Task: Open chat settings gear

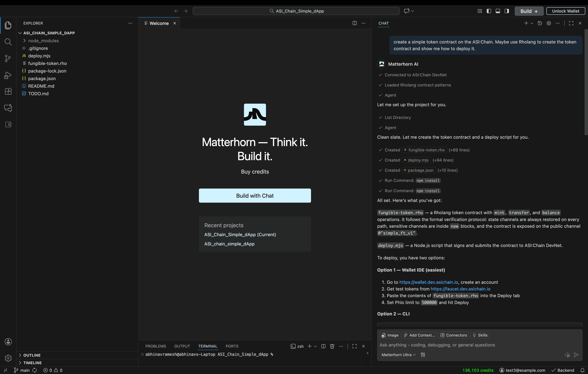Action: [x=549, y=23]
